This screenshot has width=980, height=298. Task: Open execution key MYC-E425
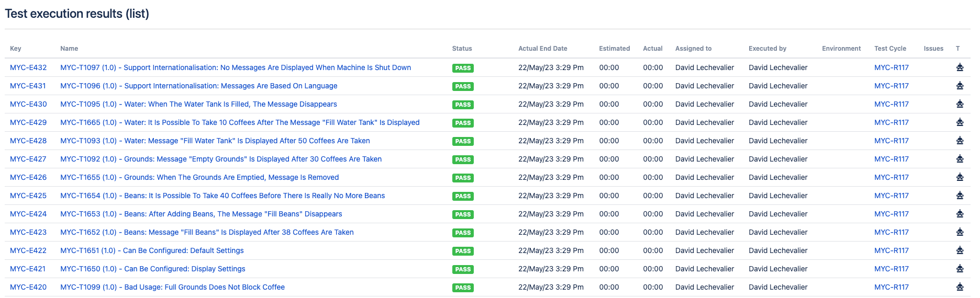[28, 196]
